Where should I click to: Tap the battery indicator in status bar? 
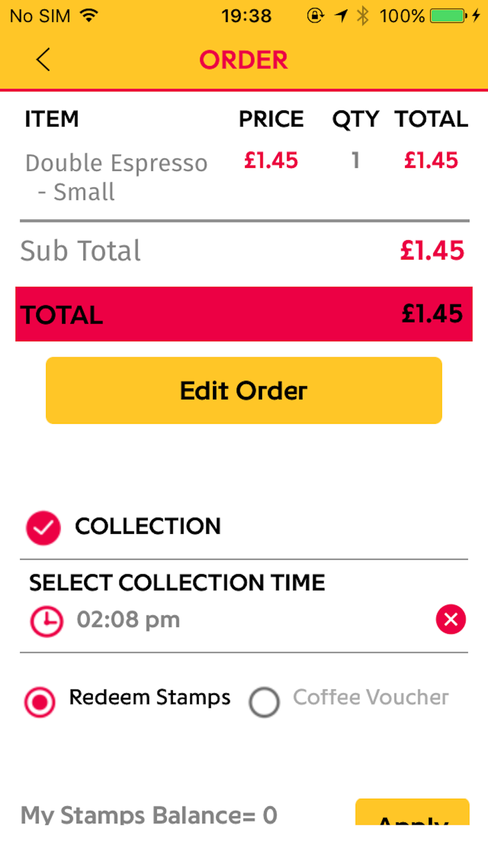coord(448,16)
